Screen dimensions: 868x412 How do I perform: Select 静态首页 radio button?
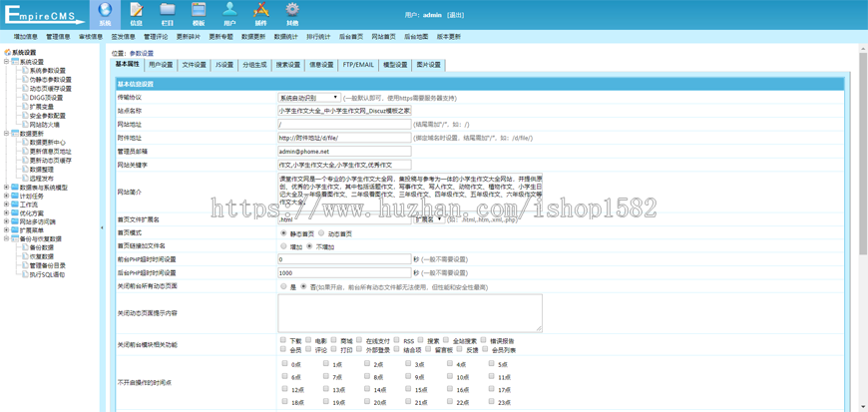[284, 233]
